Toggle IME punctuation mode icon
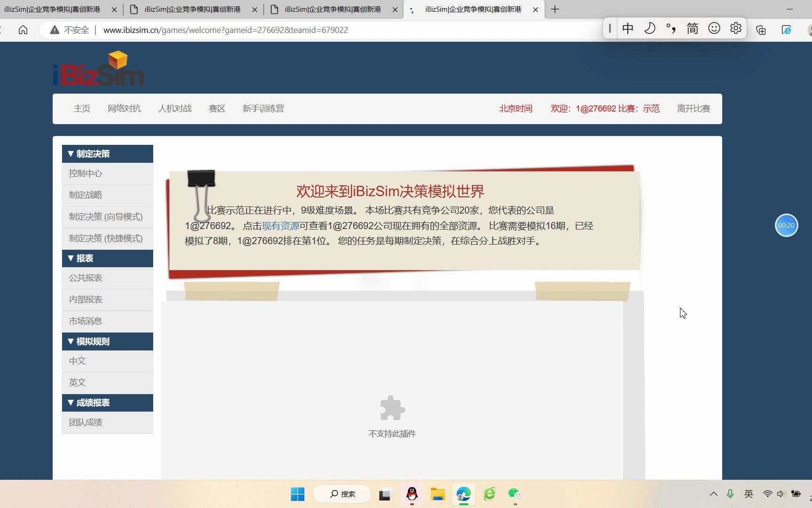This screenshot has height=508, width=812. click(x=671, y=29)
